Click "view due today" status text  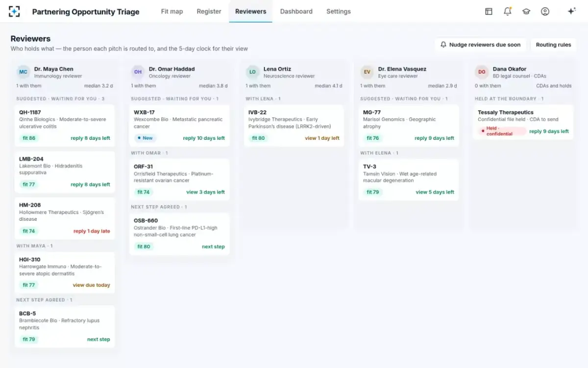[x=92, y=285]
